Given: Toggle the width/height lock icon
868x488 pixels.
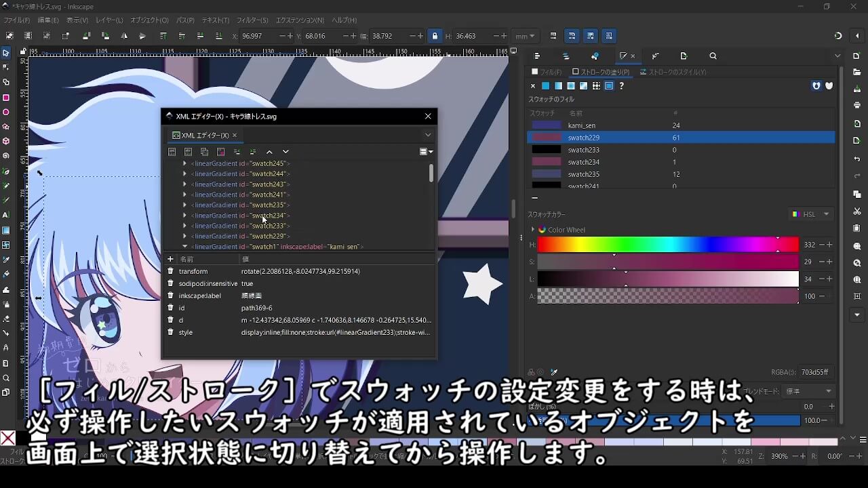Looking at the screenshot, I should click(435, 36).
